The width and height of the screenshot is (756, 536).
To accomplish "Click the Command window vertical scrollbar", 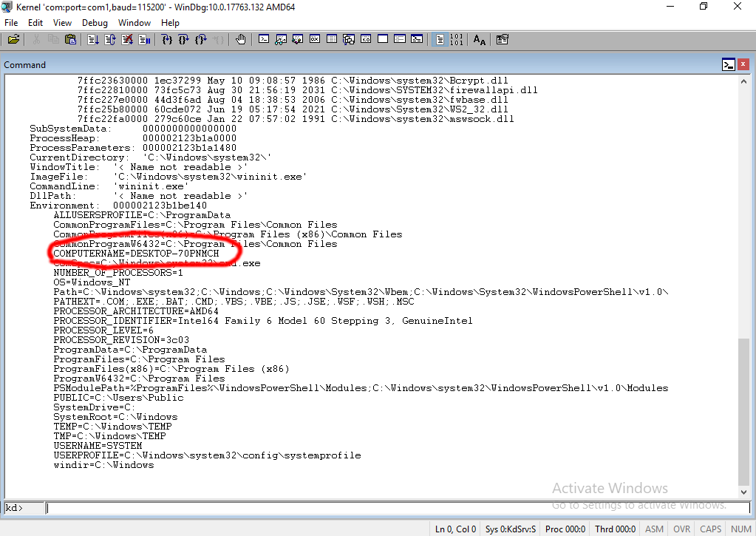I will click(x=743, y=413).
